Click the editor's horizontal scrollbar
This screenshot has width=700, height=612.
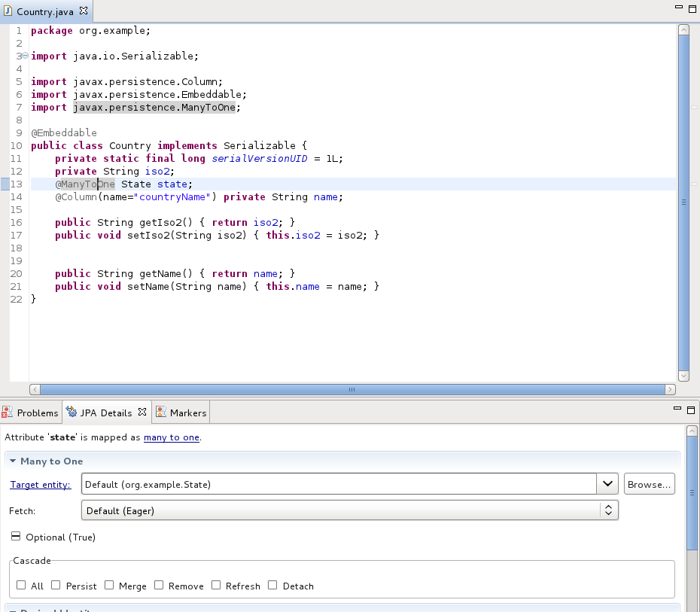351,389
